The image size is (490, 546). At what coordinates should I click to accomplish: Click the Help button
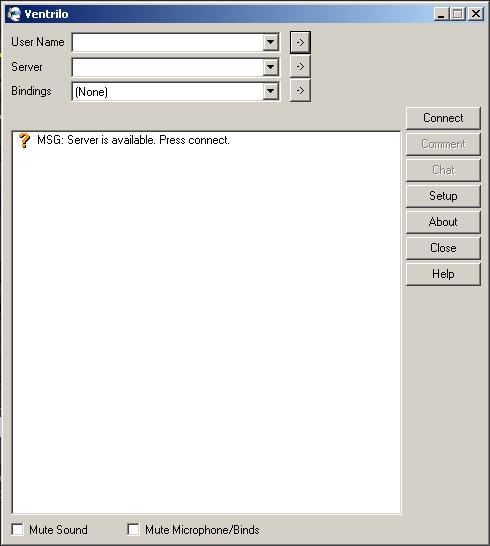(x=443, y=274)
